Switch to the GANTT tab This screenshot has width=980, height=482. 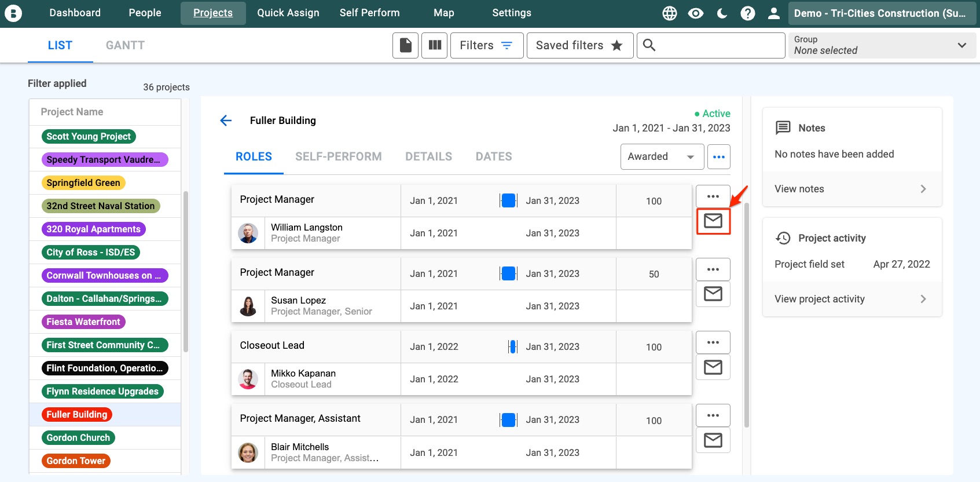[125, 45]
